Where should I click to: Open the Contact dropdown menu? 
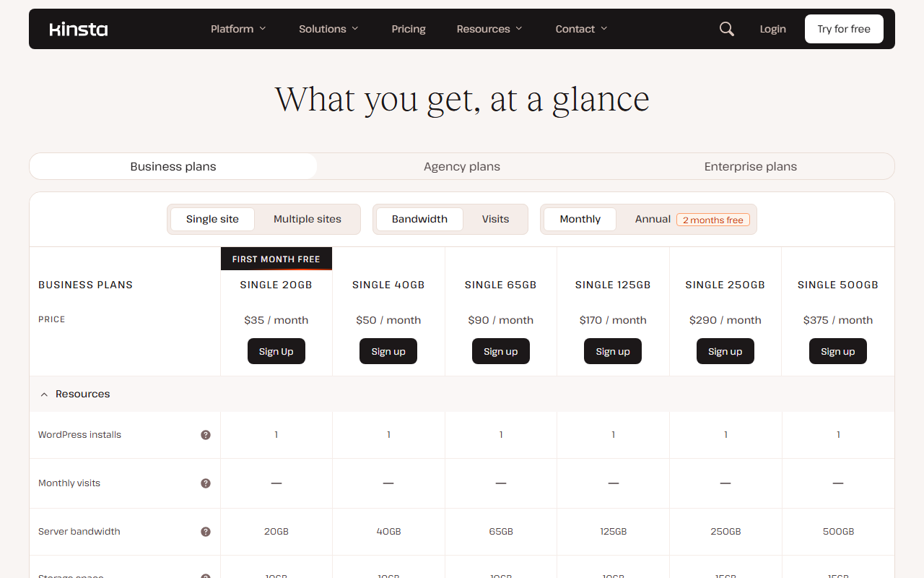(x=581, y=29)
